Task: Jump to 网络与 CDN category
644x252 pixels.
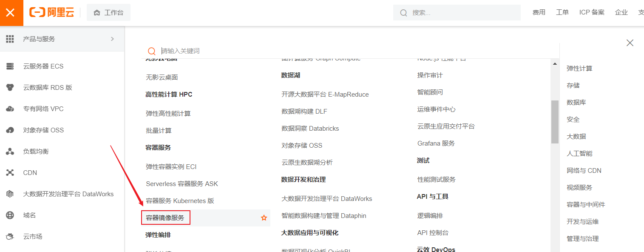Action: 584,171
